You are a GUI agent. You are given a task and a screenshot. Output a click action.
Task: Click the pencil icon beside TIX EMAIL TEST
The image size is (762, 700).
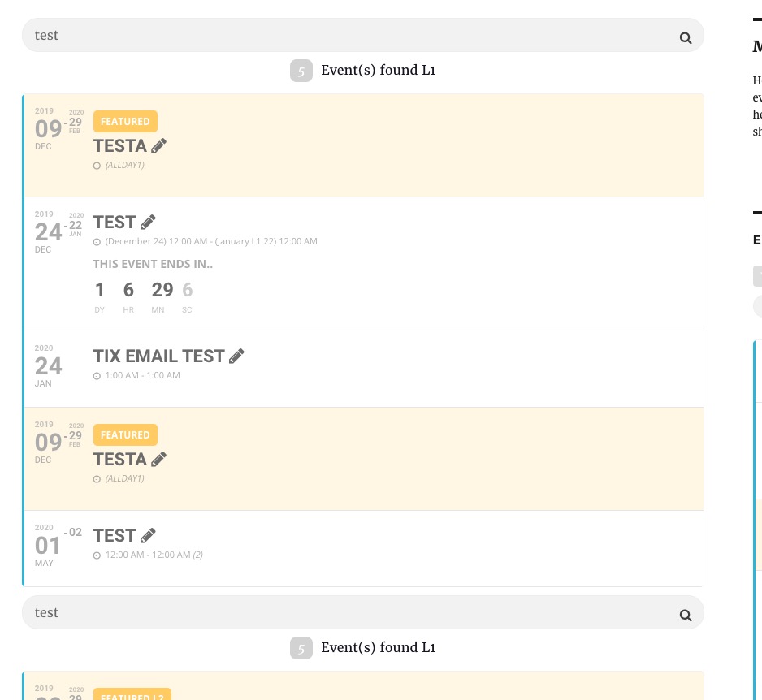point(236,356)
